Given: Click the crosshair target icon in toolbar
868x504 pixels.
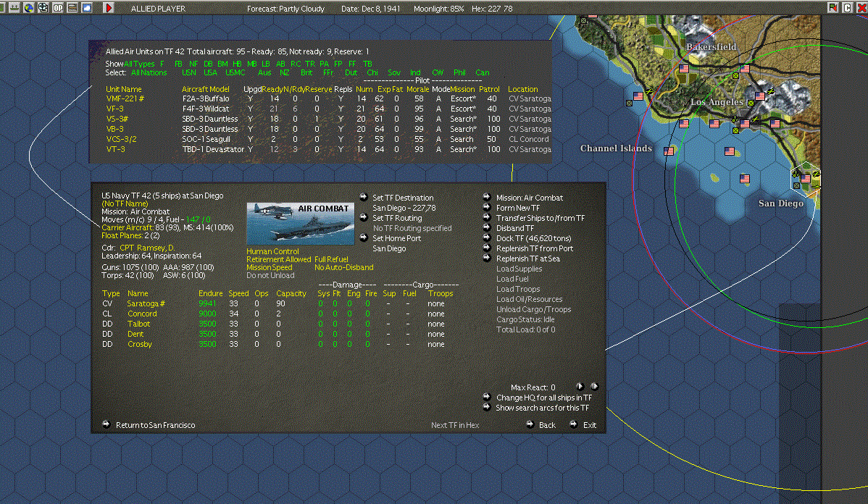Looking at the screenshot, I should coord(43,8).
